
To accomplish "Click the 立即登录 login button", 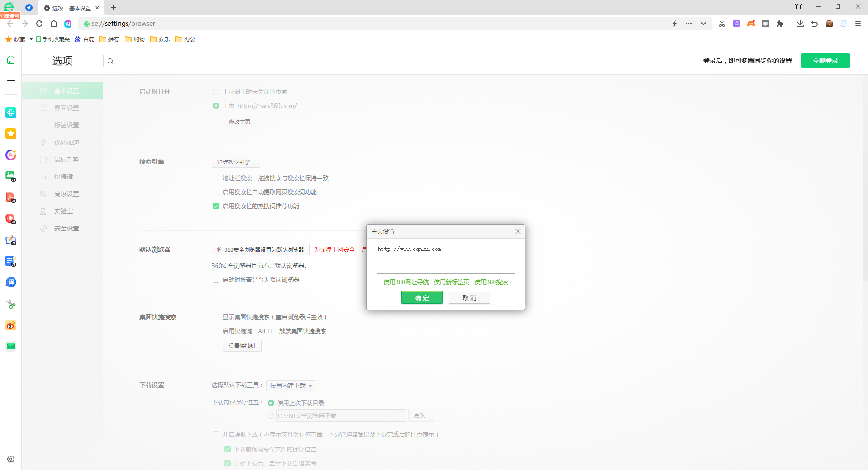I will click(825, 61).
